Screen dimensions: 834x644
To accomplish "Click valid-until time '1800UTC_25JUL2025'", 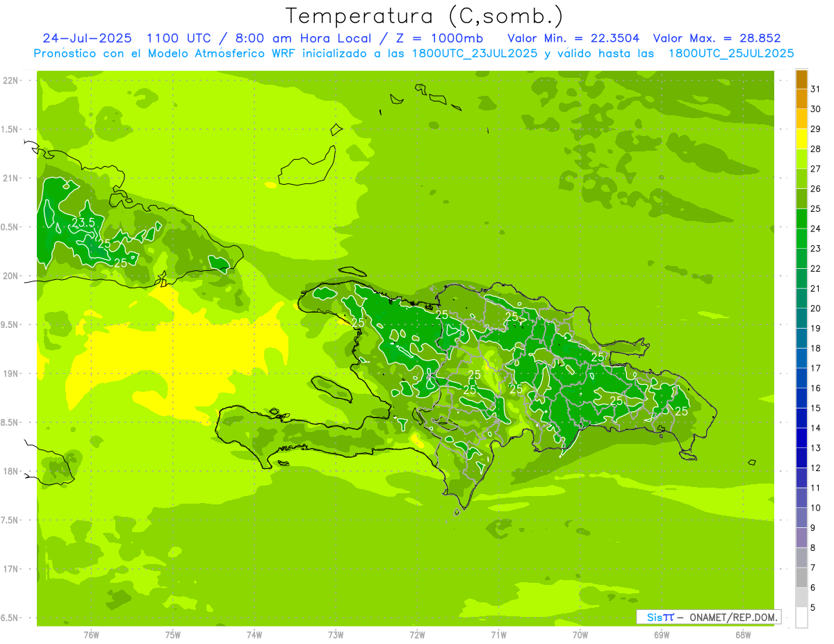I will tap(730, 53).
